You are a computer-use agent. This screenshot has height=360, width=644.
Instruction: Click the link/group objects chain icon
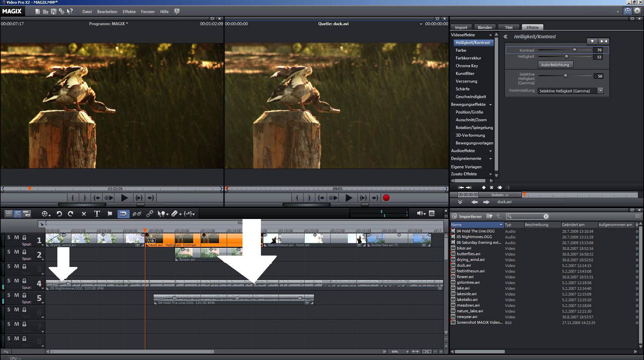click(x=150, y=214)
